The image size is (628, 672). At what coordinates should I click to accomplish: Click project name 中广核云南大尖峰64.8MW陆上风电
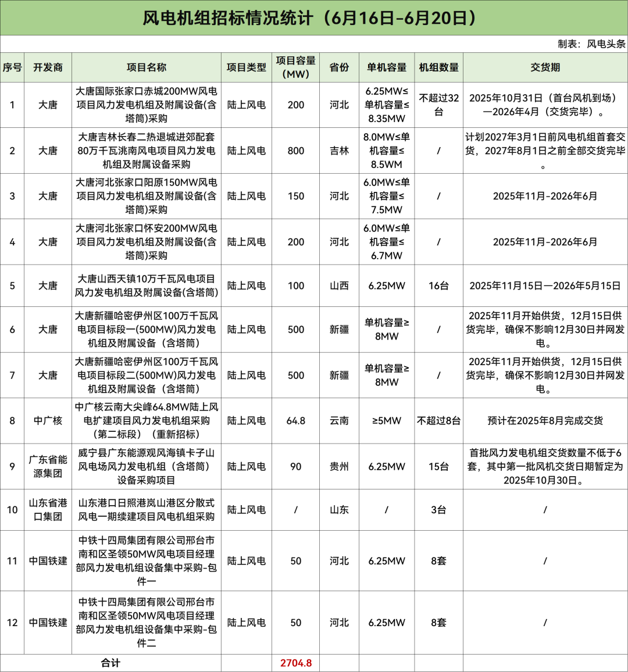tap(146, 421)
